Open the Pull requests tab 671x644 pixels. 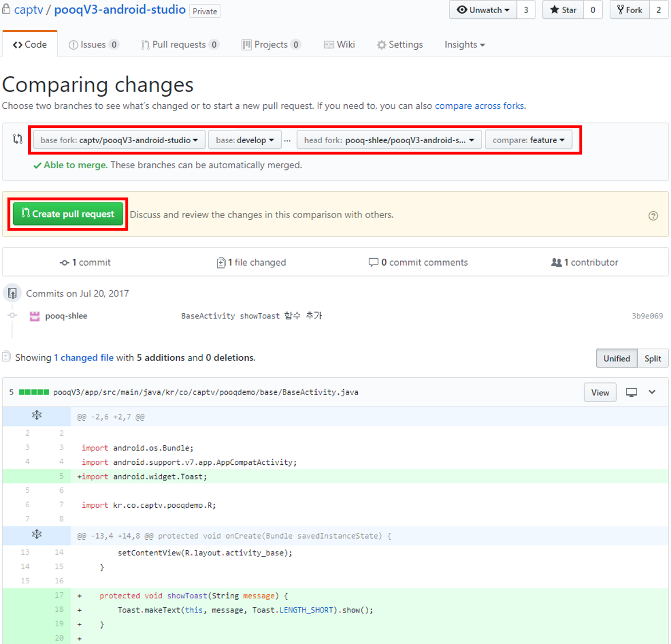[180, 45]
